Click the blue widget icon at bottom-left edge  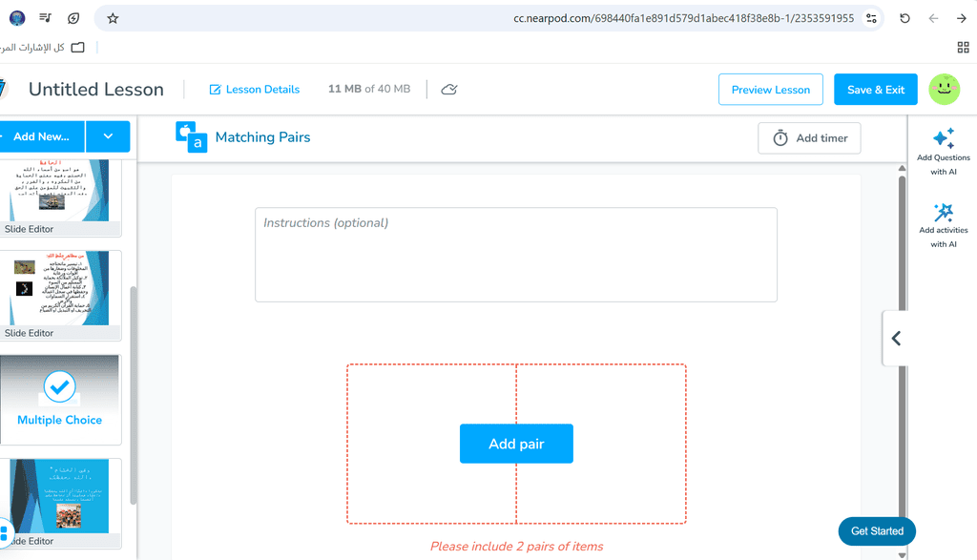pyautogui.click(x=5, y=533)
